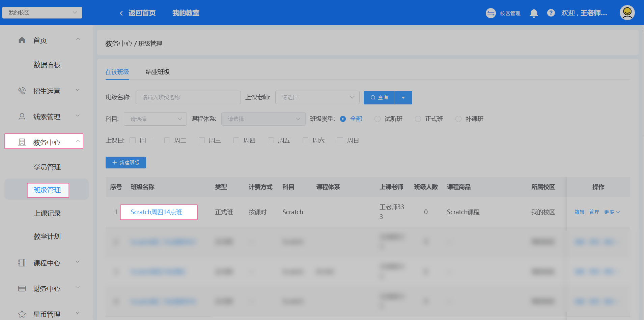Open help via question mark icon

click(551, 13)
